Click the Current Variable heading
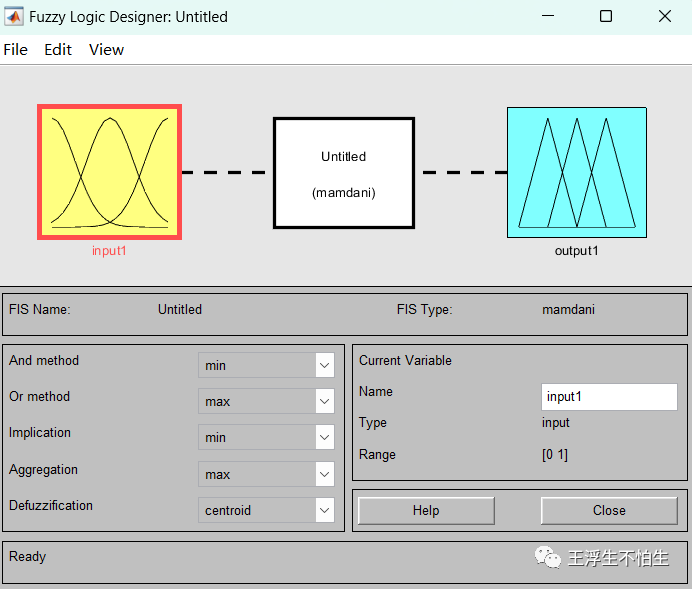This screenshot has height=589, width=692. [405, 360]
